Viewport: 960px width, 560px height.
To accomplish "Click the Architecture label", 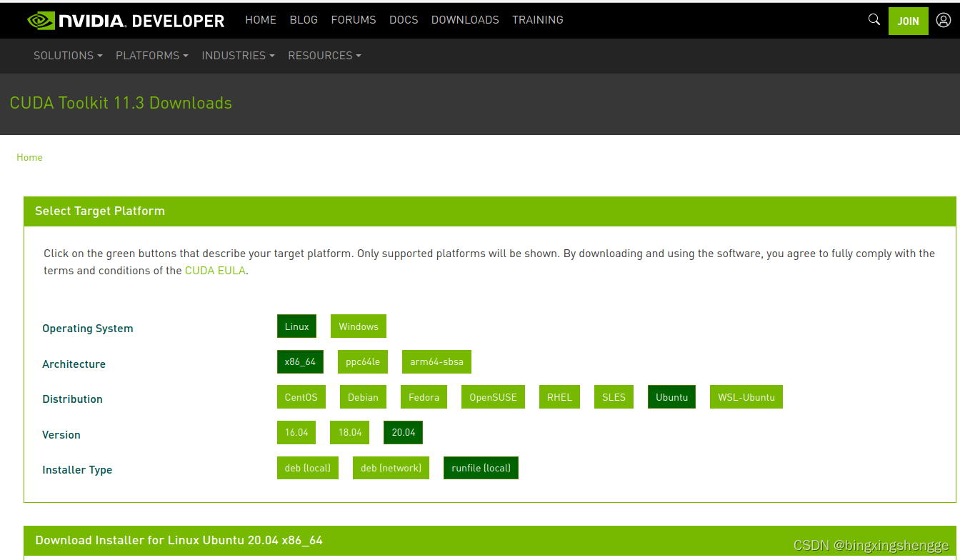I will [74, 364].
